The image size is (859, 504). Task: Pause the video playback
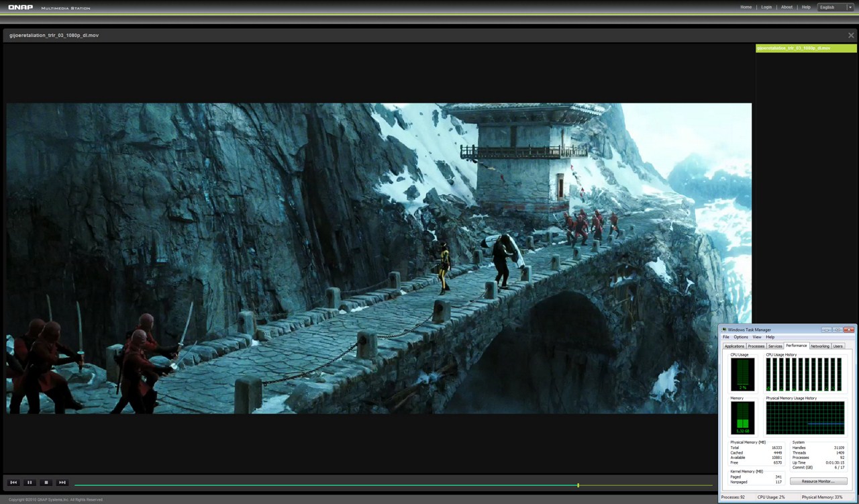tap(30, 483)
